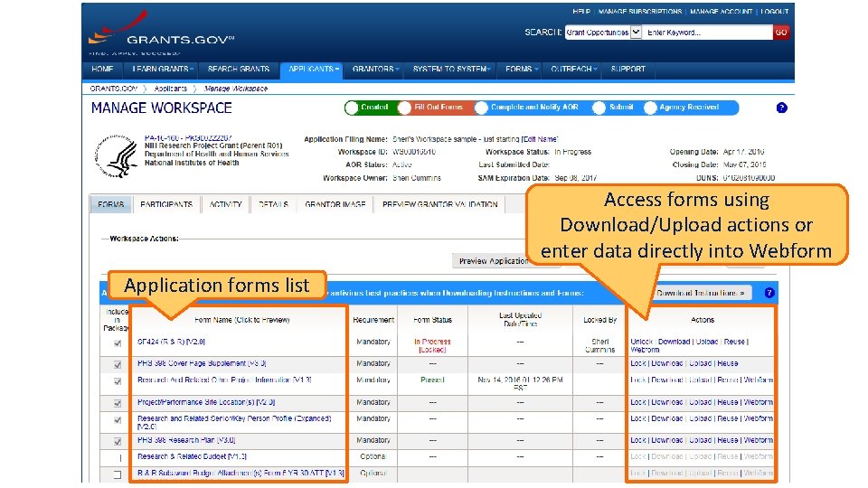Enable checkbox for R & R Subaward Budget Attachment
The image size is (868, 488).
click(118, 474)
